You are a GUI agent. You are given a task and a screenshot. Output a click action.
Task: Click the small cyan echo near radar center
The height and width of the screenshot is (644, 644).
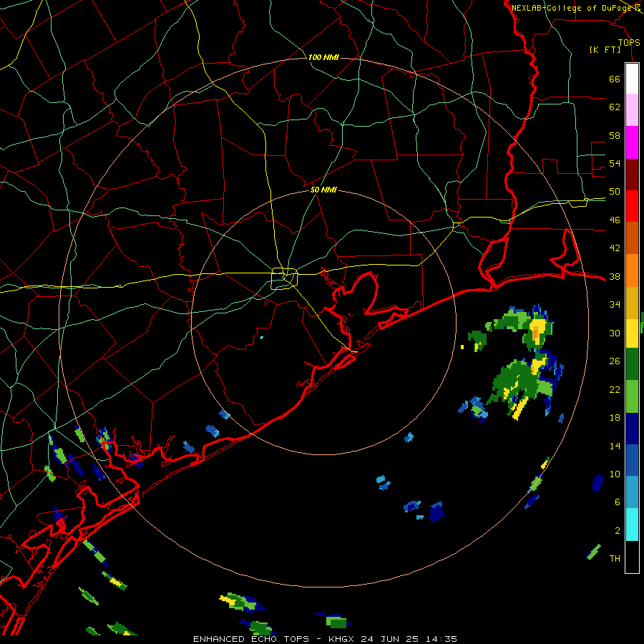[x=262, y=338]
